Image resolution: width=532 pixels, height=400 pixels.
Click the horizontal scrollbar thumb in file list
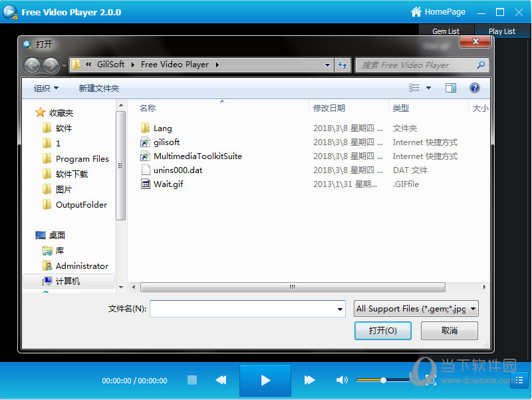pos(293,288)
